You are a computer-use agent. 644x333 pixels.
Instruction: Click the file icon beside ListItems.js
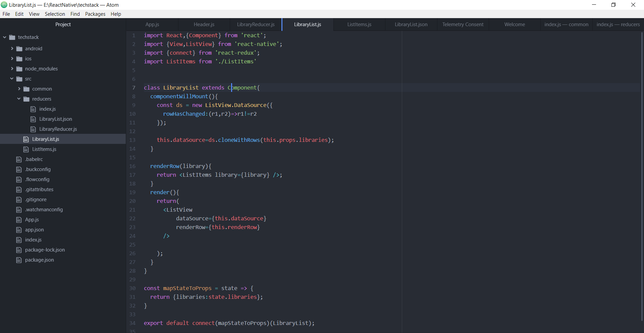(26, 149)
